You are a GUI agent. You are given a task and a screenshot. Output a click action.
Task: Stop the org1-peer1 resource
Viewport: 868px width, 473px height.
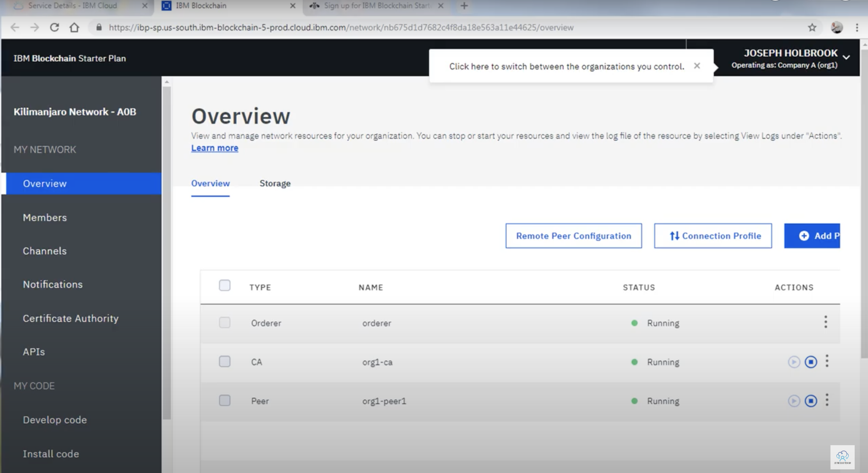pos(811,401)
